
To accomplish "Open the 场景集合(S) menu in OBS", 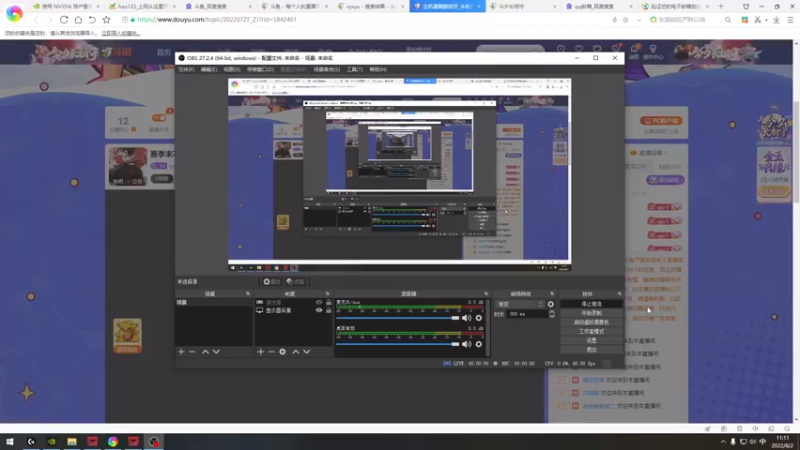I will pos(327,69).
